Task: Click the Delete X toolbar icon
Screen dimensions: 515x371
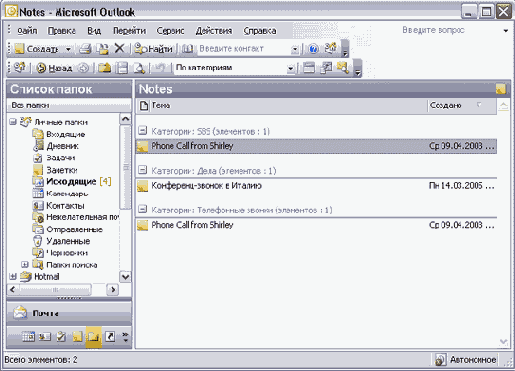Action: click(x=119, y=49)
